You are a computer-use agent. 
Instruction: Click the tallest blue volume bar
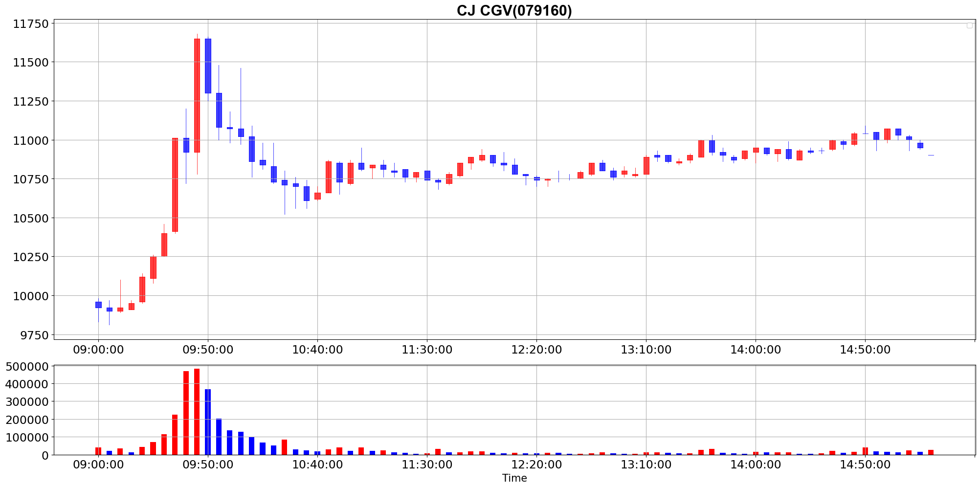[208, 422]
